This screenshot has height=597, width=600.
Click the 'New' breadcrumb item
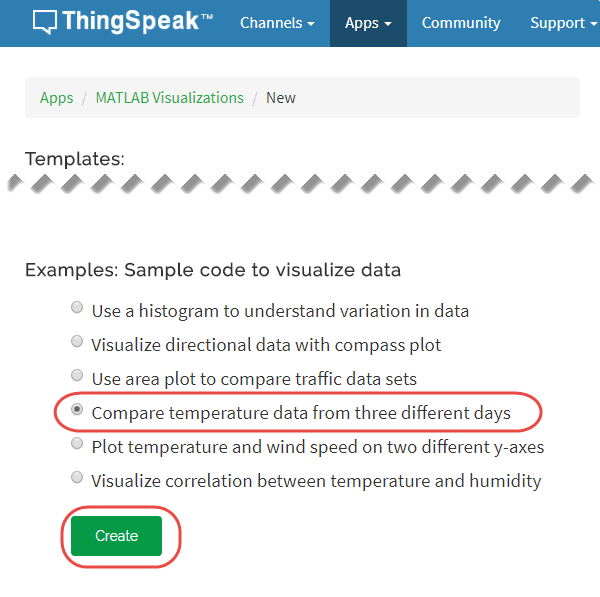[281, 98]
